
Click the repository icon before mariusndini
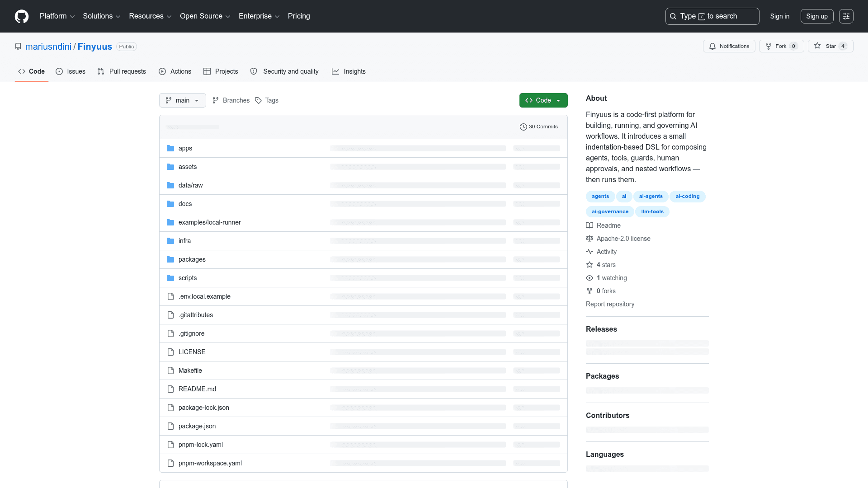(x=18, y=47)
